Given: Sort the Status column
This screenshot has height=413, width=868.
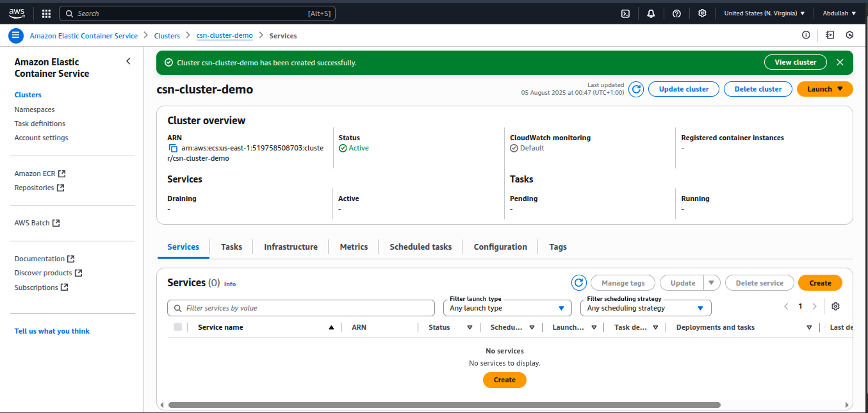Looking at the screenshot, I should [470, 327].
